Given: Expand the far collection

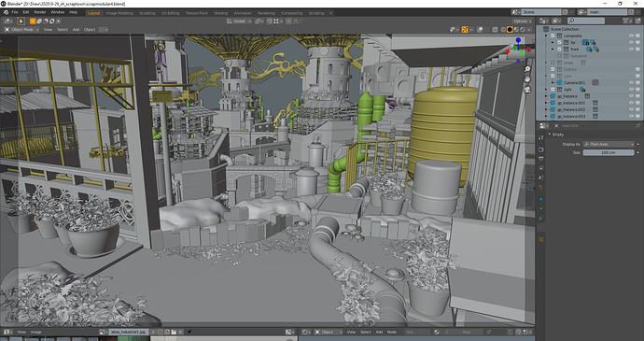Looking at the screenshot, I should pyautogui.click(x=553, y=42).
